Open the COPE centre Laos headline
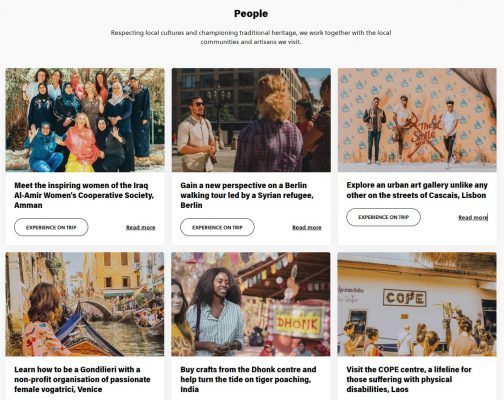This screenshot has height=400, width=504. (x=409, y=379)
